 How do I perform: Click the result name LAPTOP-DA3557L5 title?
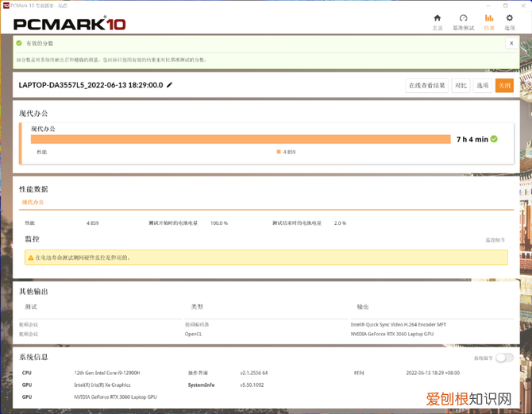click(x=91, y=85)
